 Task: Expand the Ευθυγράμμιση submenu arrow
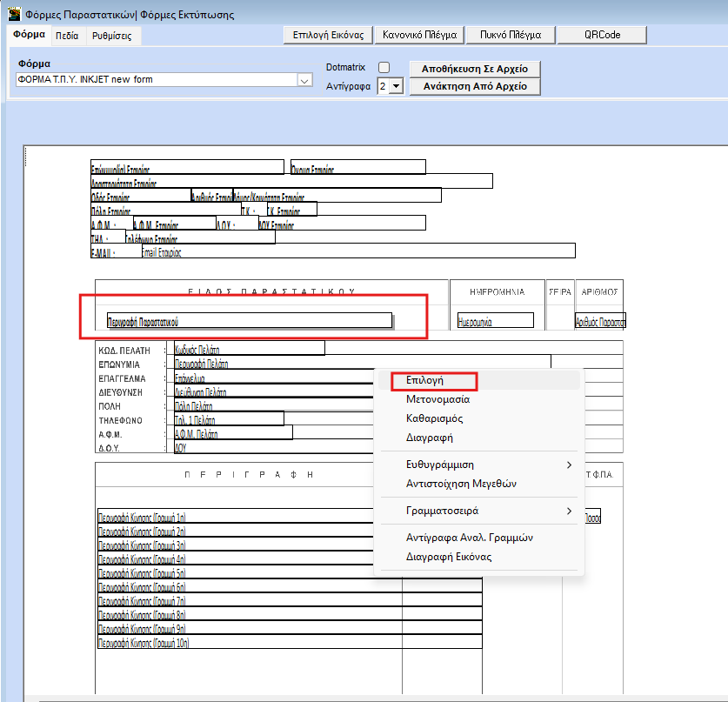[570, 465]
